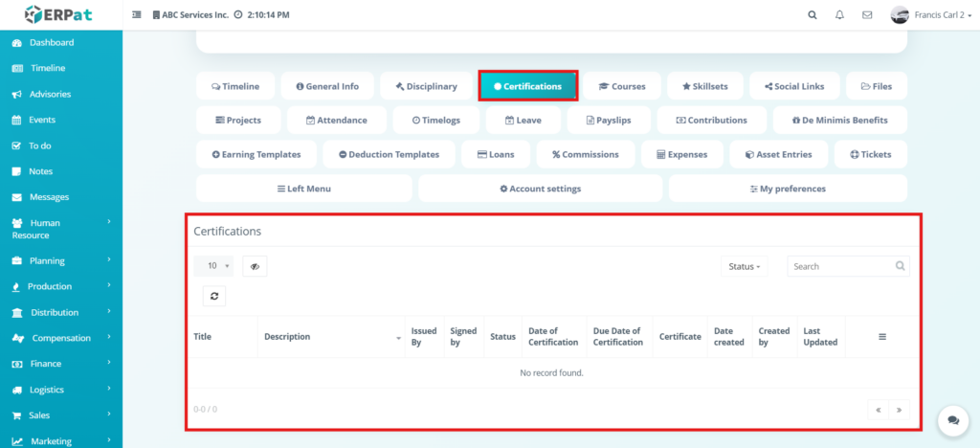Open the chat bubble widget
The image size is (980, 448).
pyautogui.click(x=952, y=420)
